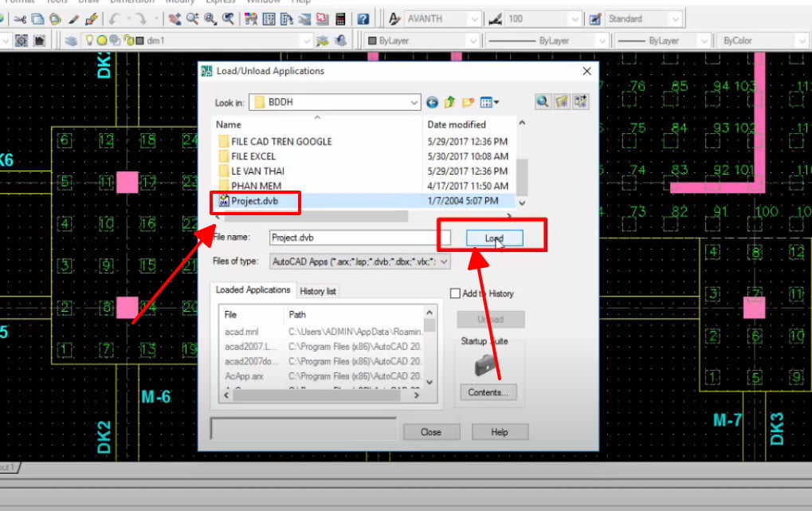Open the Text Style manager icon
Screen dimensions: 812x511
click(394, 19)
